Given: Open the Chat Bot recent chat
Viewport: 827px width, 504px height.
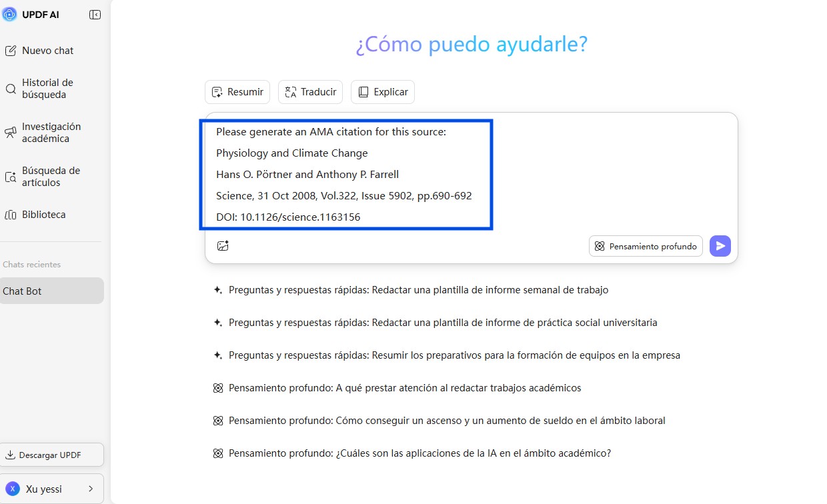Looking at the screenshot, I should [52, 291].
